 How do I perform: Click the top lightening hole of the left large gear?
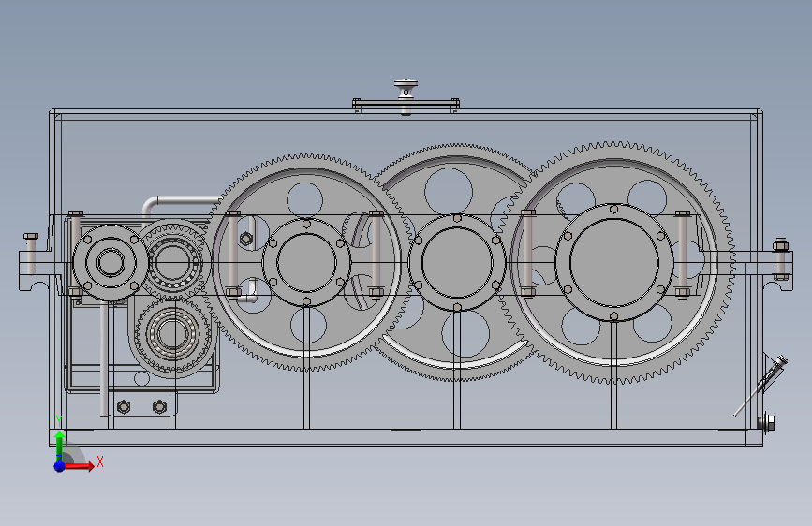(304, 200)
